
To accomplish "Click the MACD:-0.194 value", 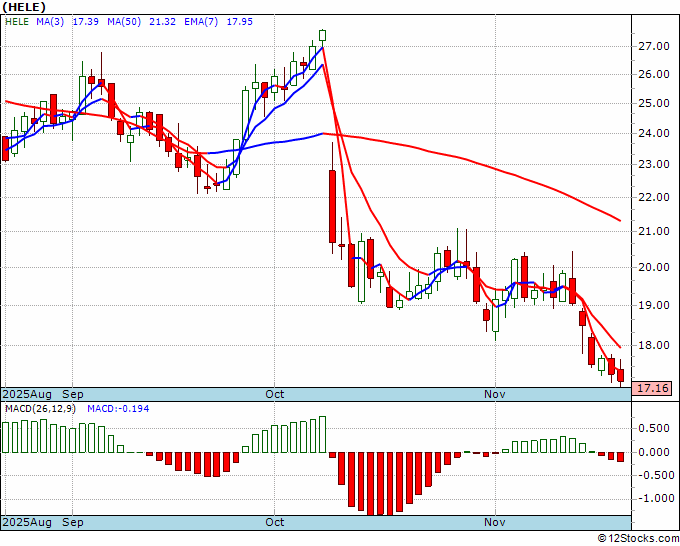I will 118,409.
